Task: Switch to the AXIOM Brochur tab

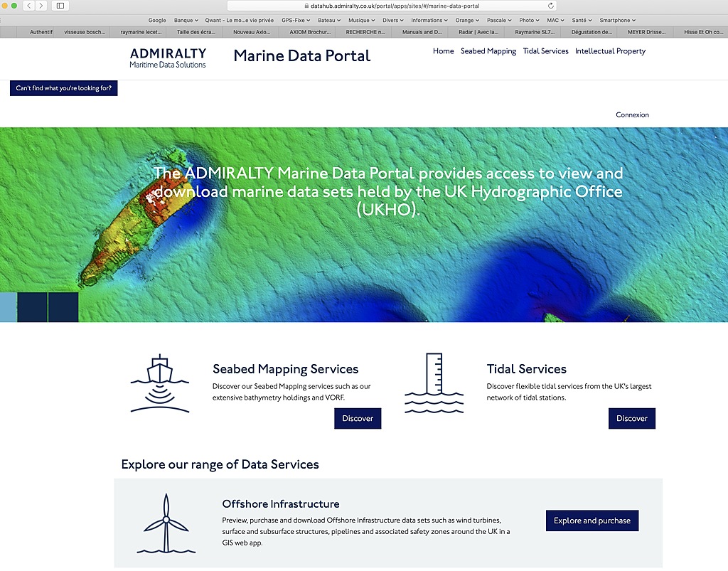Action: click(307, 32)
